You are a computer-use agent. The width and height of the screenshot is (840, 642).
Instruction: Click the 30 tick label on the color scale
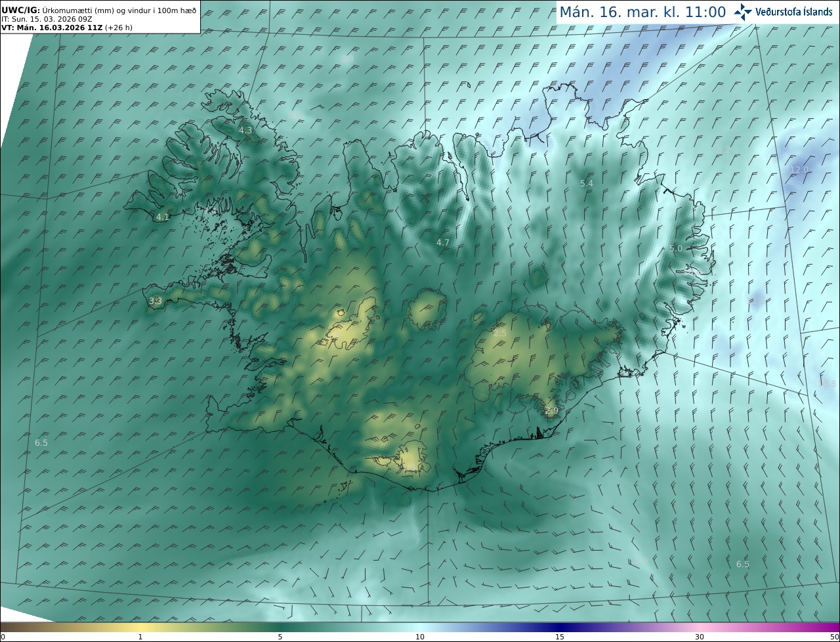coord(700,637)
